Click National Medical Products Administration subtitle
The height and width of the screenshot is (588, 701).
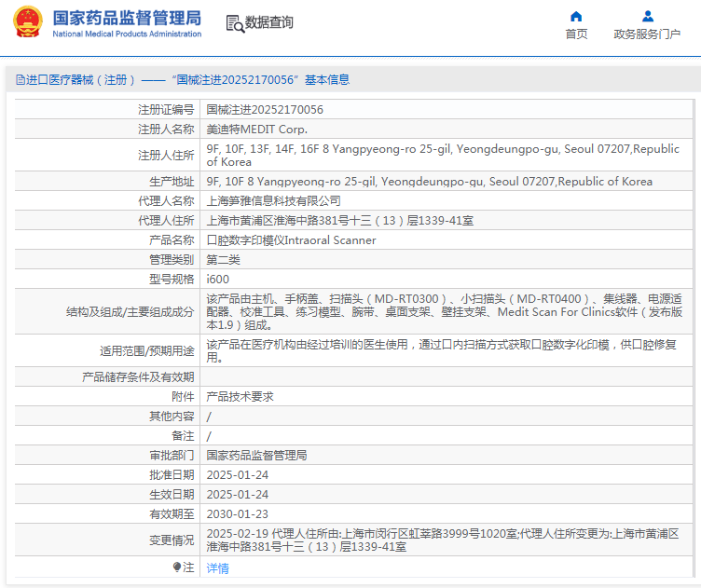127,34
